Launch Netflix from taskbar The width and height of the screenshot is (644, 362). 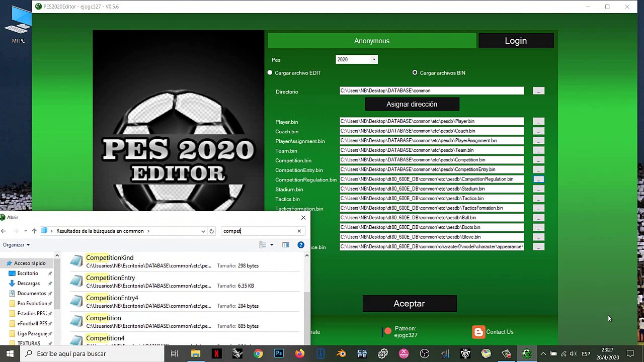click(x=216, y=353)
